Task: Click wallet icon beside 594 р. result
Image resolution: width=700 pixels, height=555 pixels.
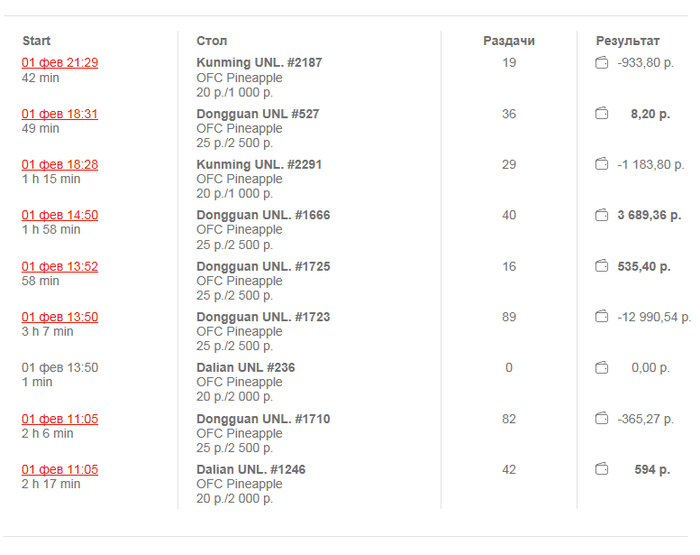Action: click(x=602, y=469)
